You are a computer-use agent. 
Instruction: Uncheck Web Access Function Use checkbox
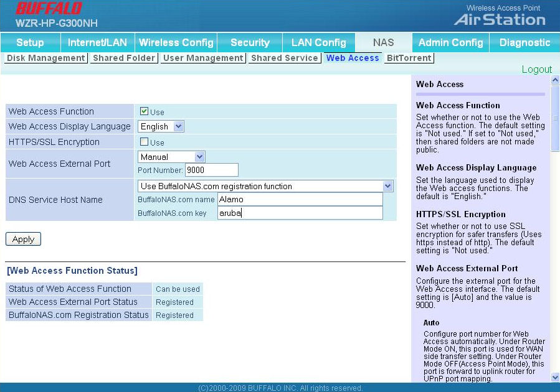[x=144, y=111]
